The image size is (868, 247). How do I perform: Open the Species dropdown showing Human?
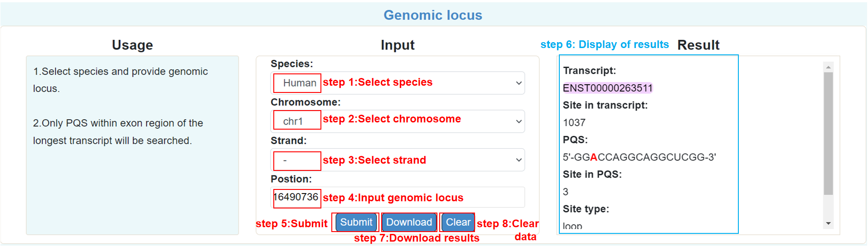pos(398,83)
